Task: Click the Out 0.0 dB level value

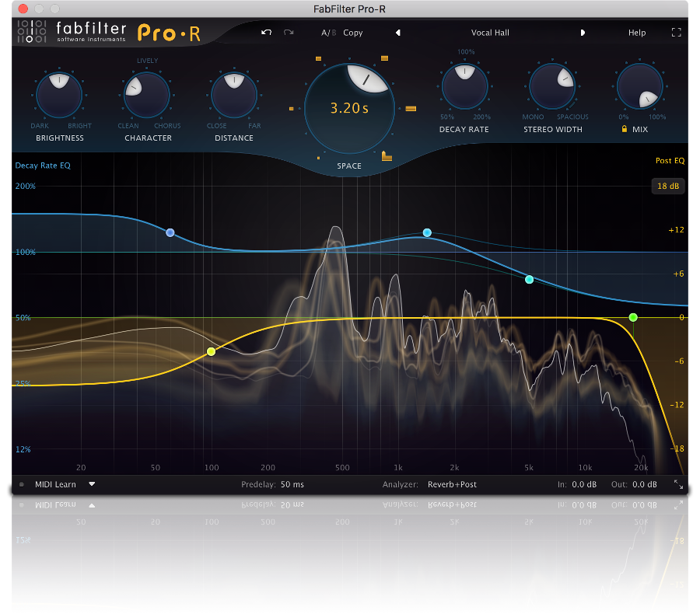Action: [x=644, y=484]
